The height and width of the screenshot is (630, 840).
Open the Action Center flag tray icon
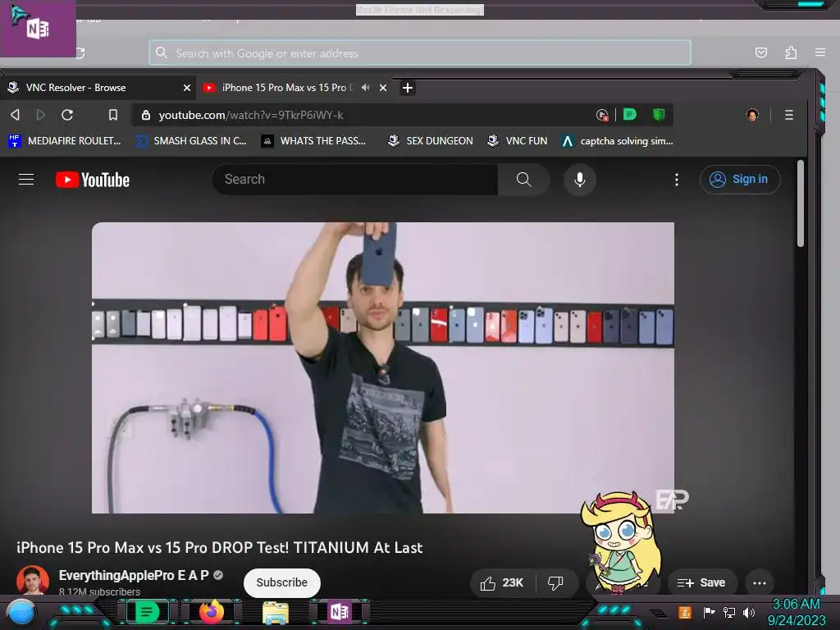click(x=709, y=612)
